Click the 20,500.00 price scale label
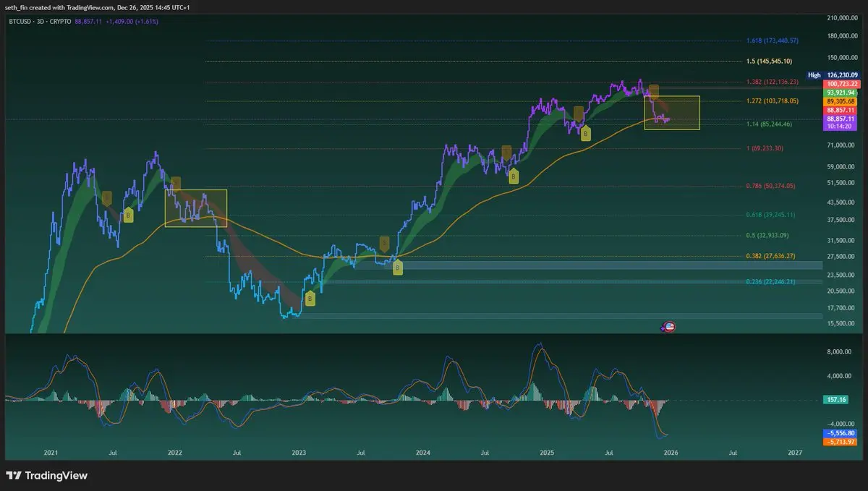This screenshot has width=868, height=491. [842, 291]
